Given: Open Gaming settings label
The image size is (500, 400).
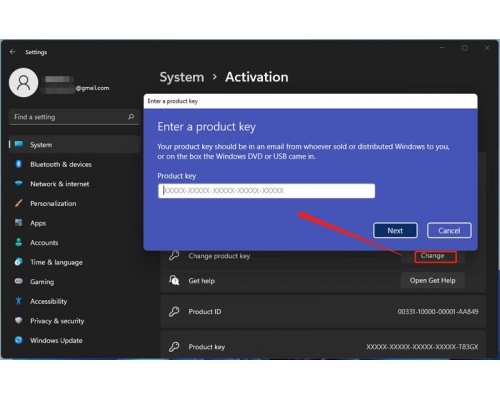Looking at the screenshot, I should [42, 282].
